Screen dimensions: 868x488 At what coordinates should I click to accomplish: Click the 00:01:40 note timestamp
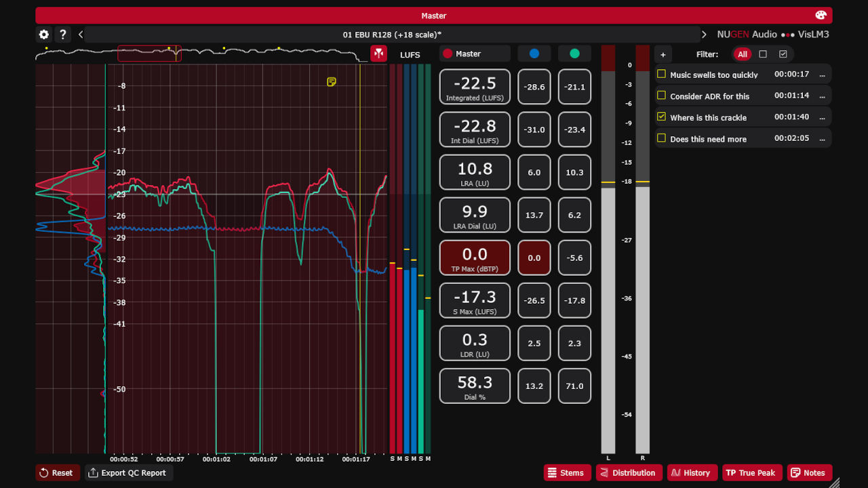[792, 117]
